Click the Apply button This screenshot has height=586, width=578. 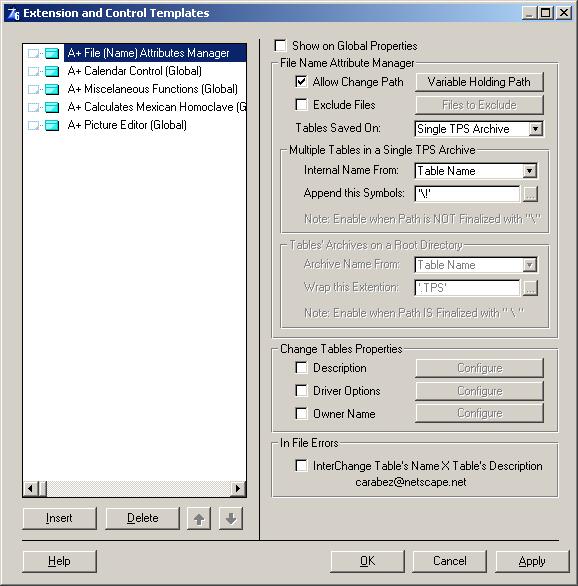click(532, 561)
